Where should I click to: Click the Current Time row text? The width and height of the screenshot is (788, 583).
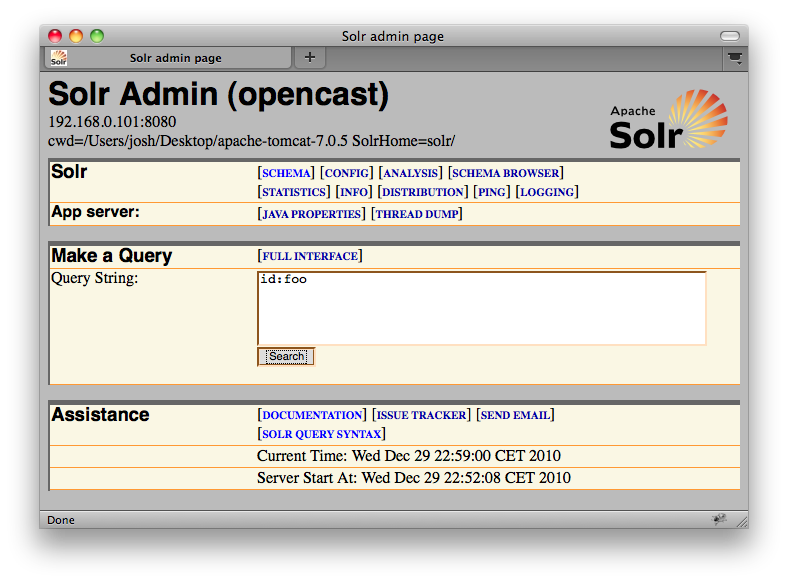click(x=409, y=456)
